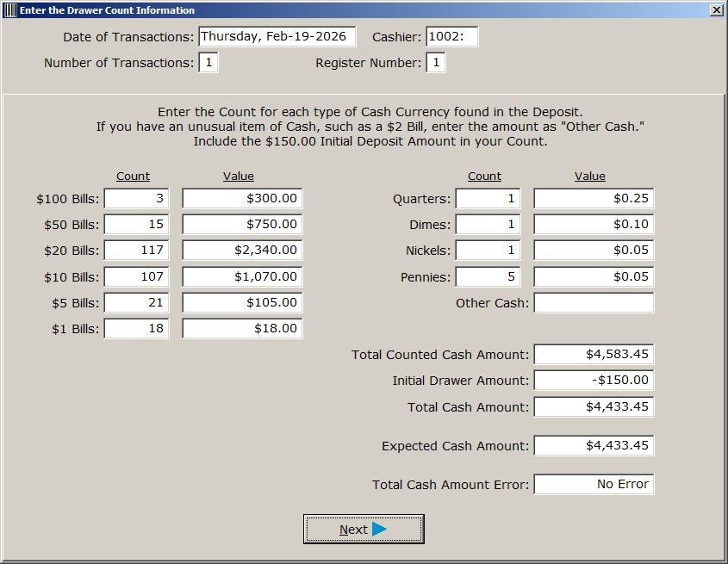The image size is (728, 564).
Task: Select the Dimes count field
Action: 488,225
